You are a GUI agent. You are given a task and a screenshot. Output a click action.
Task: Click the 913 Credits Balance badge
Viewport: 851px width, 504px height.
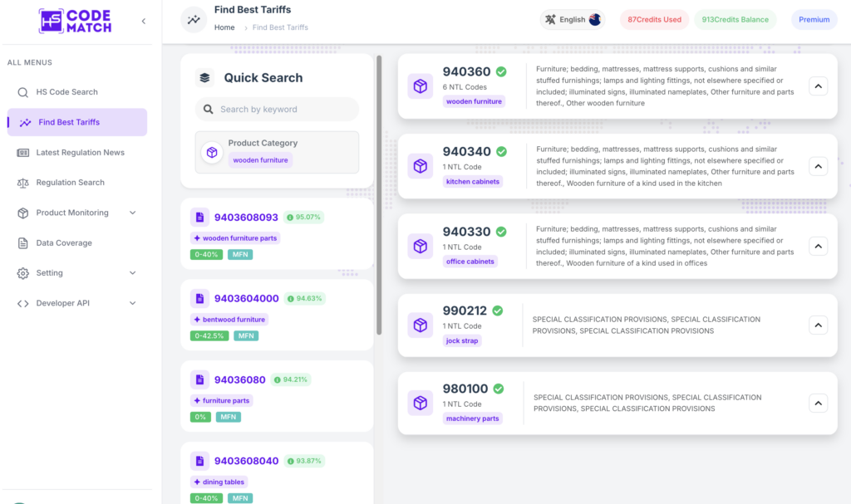coord(735,20)
